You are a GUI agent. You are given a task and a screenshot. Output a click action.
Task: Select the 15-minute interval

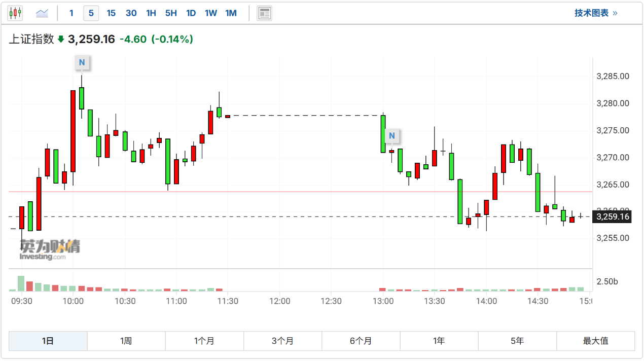[111, 13]
